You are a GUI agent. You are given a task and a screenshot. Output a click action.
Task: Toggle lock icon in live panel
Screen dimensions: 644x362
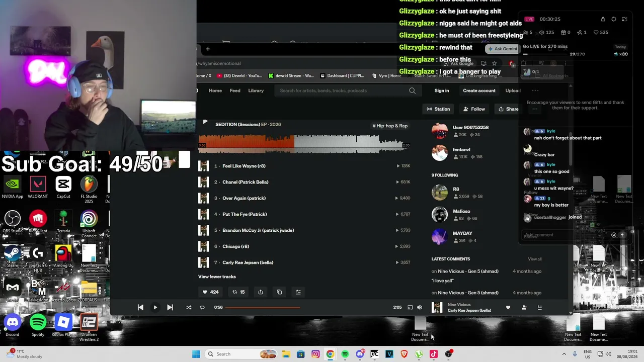coord(603,19)
